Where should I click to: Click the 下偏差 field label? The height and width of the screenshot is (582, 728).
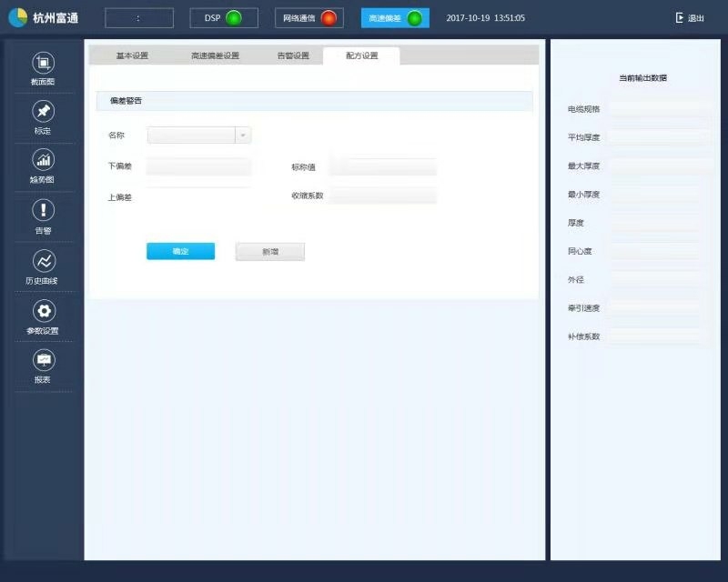click(x=120, y=166)
